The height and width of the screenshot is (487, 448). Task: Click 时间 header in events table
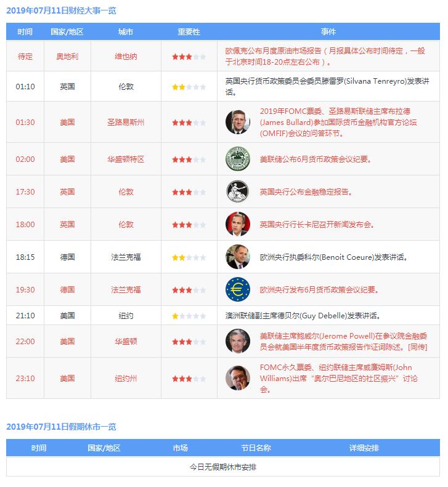click(25, 31)
